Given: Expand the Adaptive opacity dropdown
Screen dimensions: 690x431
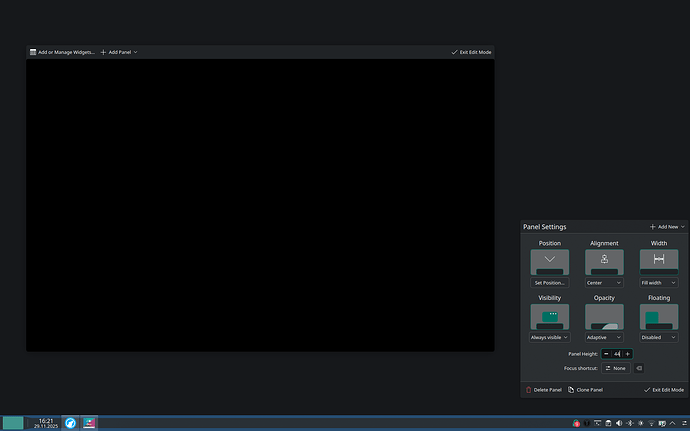Looking at the screenshot, I should tap(604, 338).
